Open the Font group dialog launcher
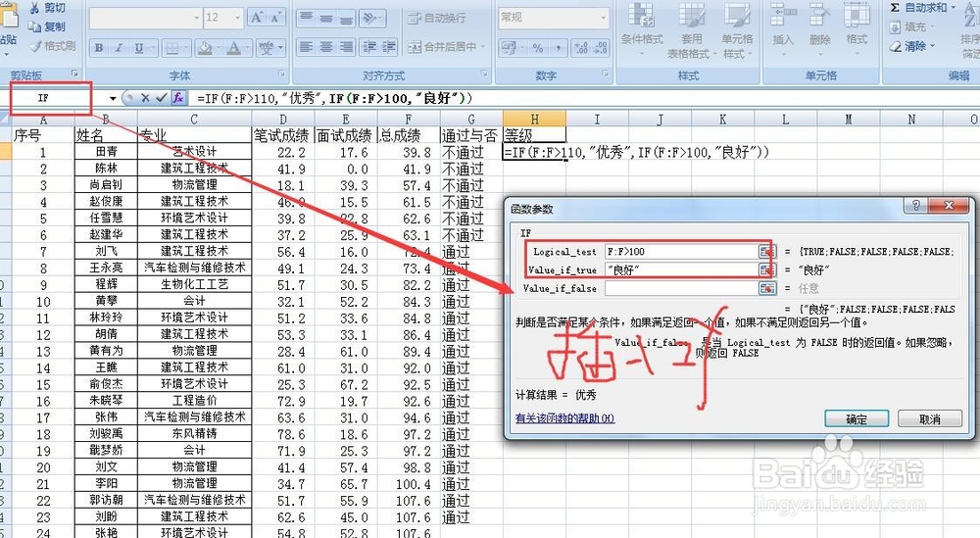 [x=282, y=73]
